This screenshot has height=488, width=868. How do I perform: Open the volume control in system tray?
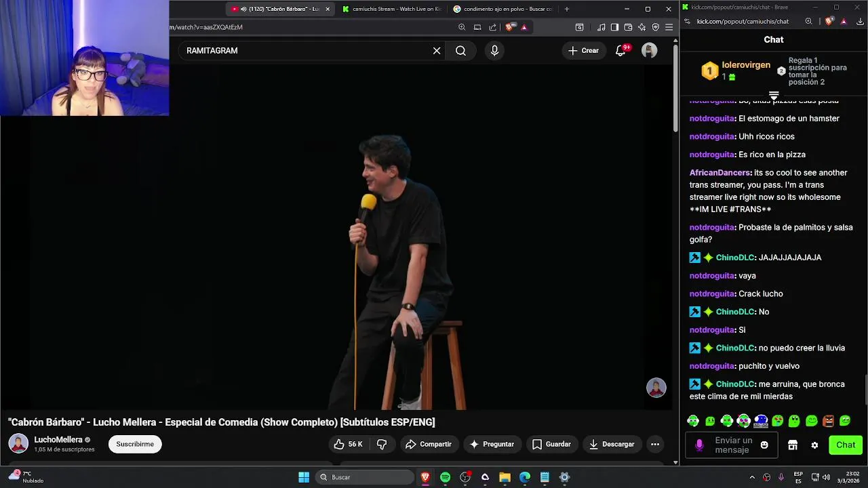tap(826, 477)
